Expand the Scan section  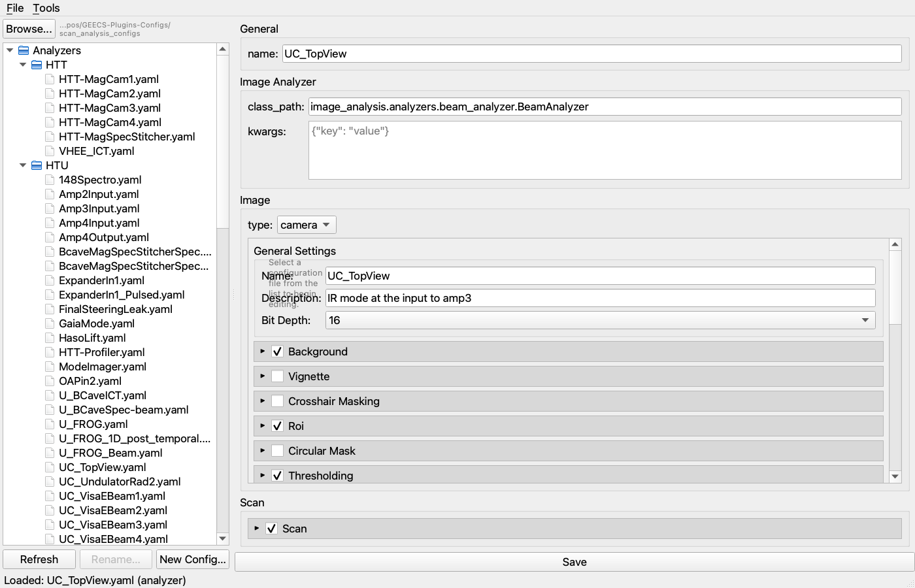(256, 529)
